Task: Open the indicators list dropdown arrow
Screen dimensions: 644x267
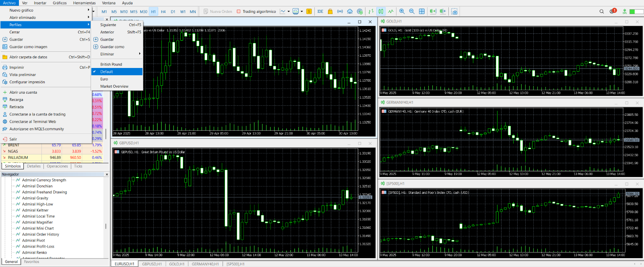Action: click(x=289, y=12)
